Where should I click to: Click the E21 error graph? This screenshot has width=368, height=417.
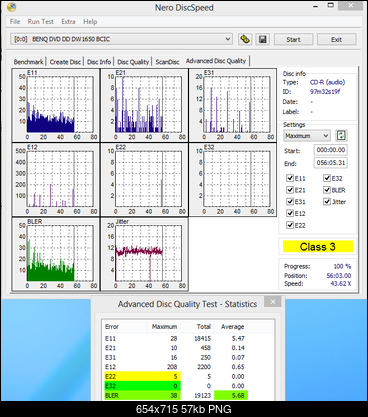point(144,105)
